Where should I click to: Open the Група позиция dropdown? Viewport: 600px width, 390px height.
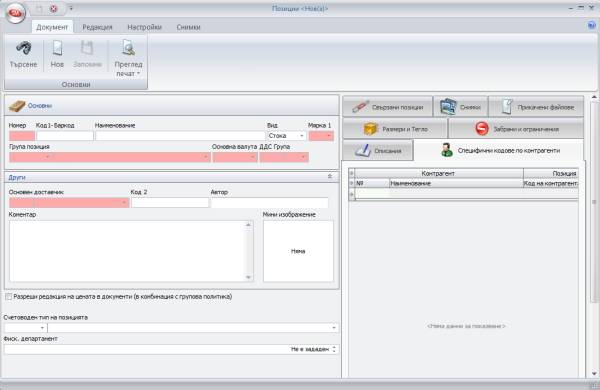pos(206,157)
